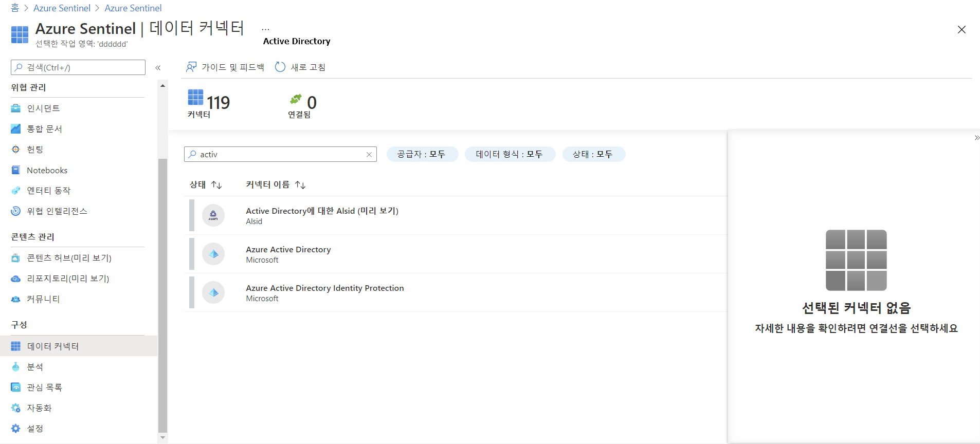Select Azure Active Directory Identity Protection row

(x=456, y=293)
